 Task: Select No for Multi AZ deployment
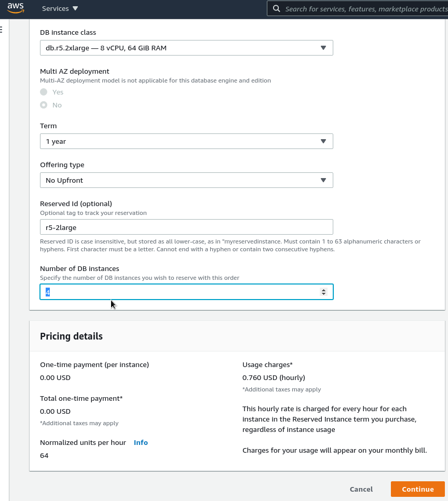tap(44, 105)
